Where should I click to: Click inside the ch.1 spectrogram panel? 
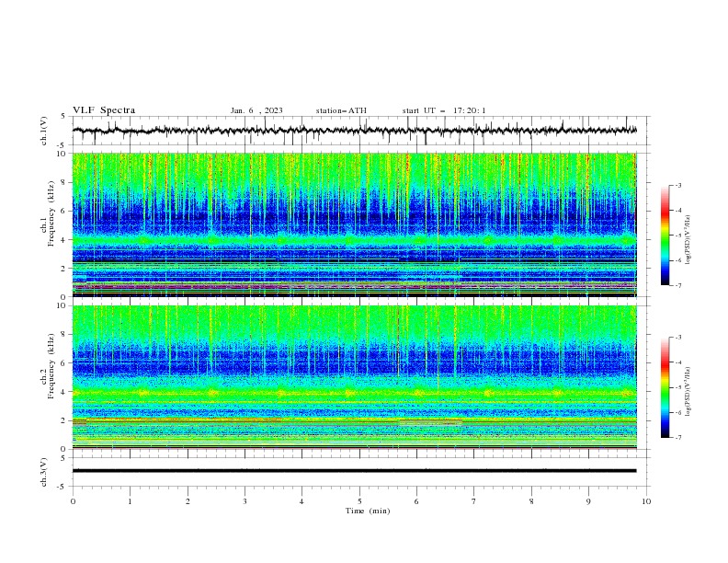pyautogui.click(x=354, y=224)
